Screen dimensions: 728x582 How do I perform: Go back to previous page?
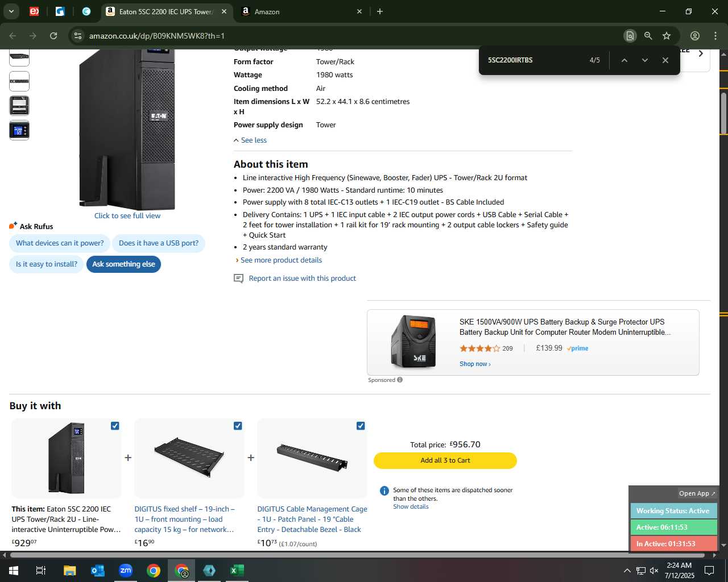click(x=13, y=36)
